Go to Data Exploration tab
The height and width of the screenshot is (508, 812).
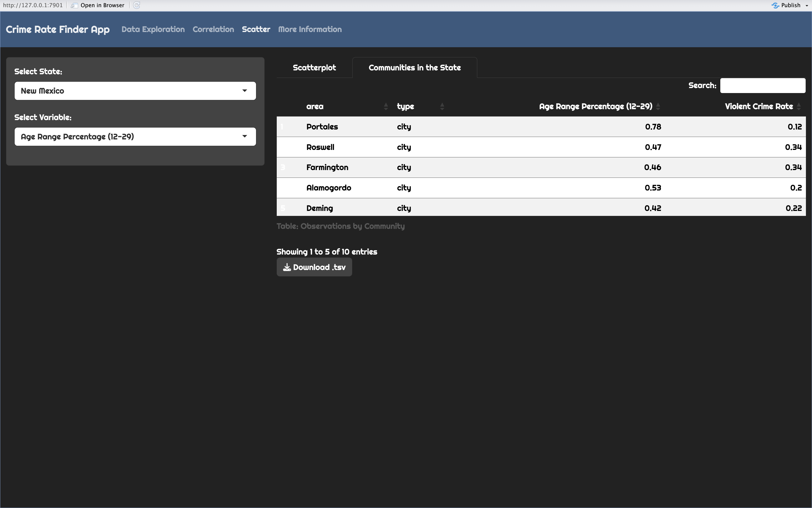[153, 29]
